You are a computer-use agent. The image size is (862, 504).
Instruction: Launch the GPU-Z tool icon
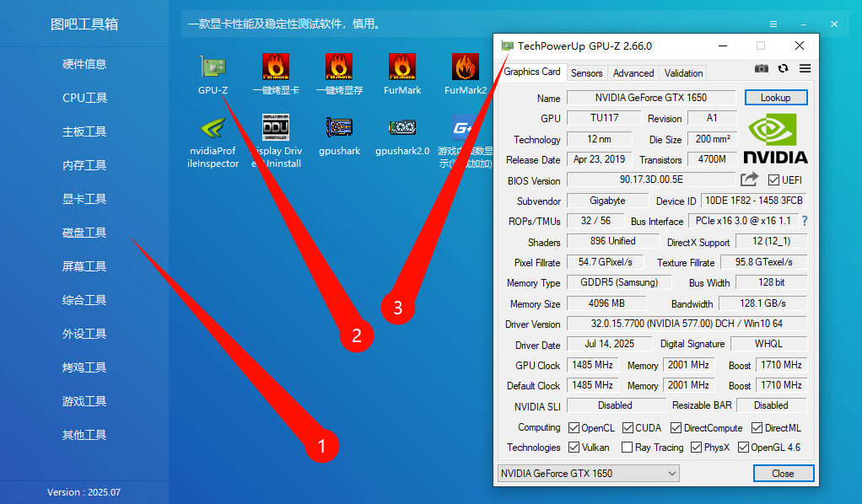(213, 67)
